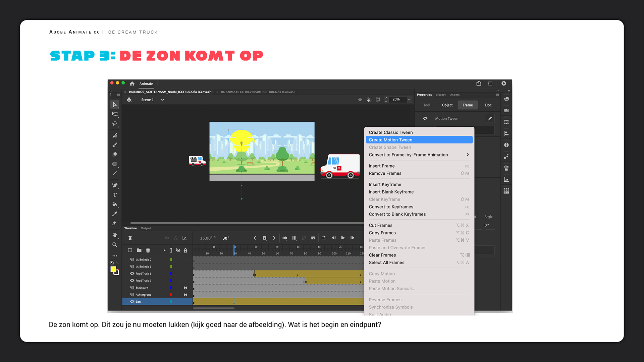The width and height of the screenshot is (644, 362).
Task: Select the Lasso tool
Action: (115, 124)
